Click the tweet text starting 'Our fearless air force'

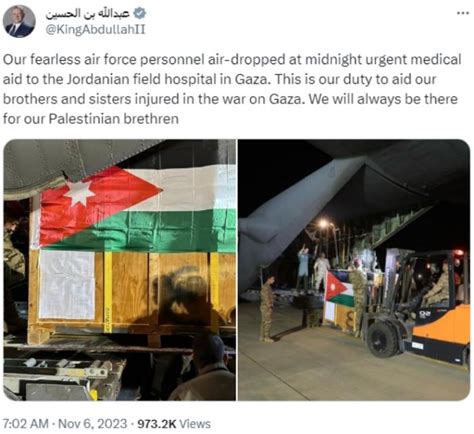pos(232,89)
